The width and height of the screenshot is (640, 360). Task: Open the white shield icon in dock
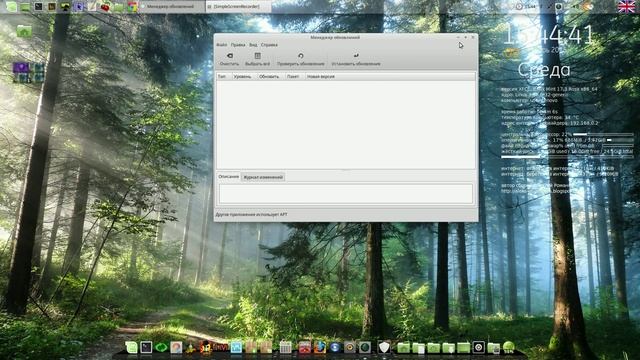click(384, 347)
